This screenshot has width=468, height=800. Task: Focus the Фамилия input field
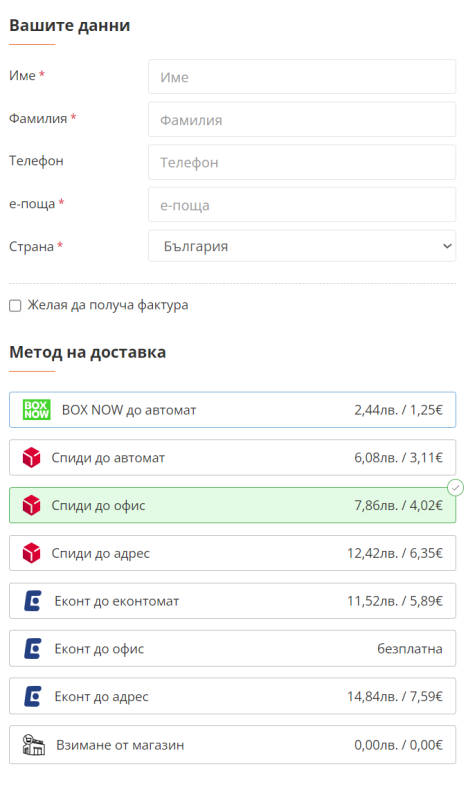[302, 119]
